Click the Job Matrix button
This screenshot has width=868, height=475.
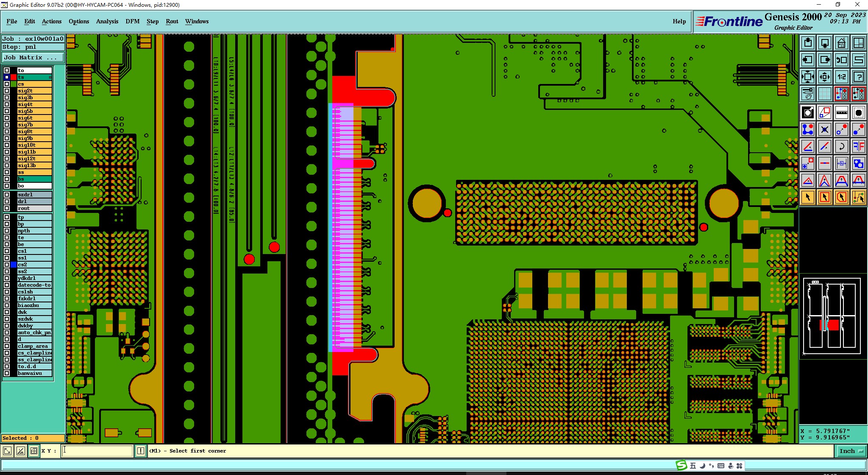click(33, 57)
